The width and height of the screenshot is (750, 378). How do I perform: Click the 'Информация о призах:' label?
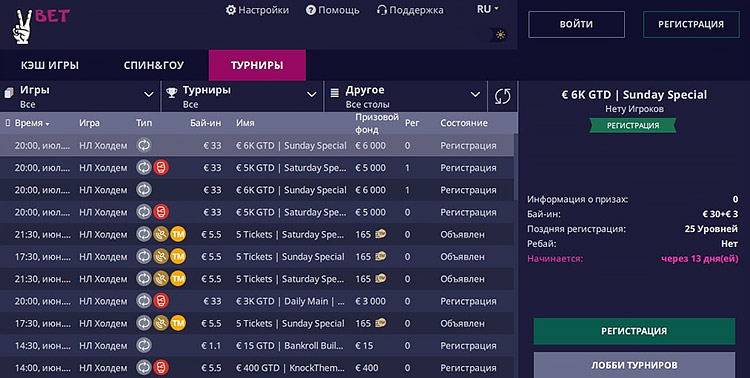coord(578,200)
